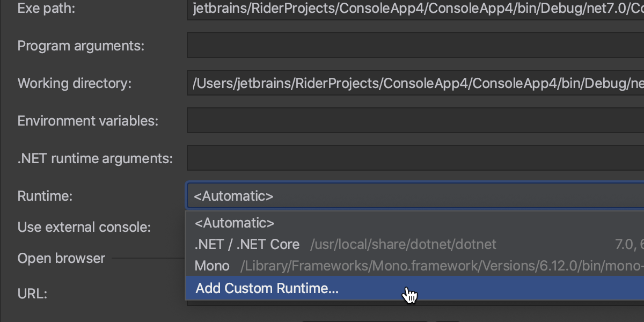Click the URL label
This screenshot has height=322, width=644.
tap(32, 294)
